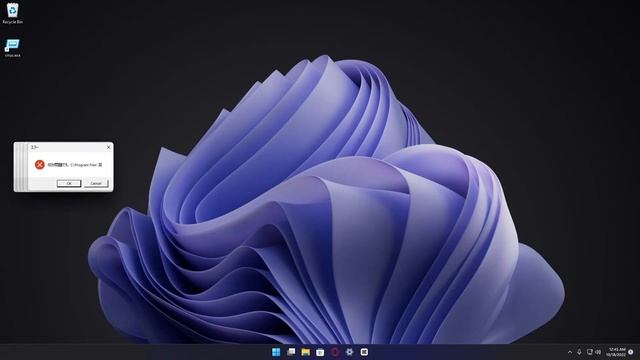The image size is (640, 360).
Task: Open the white square app on taskbar
Action: tap(364, 352)
